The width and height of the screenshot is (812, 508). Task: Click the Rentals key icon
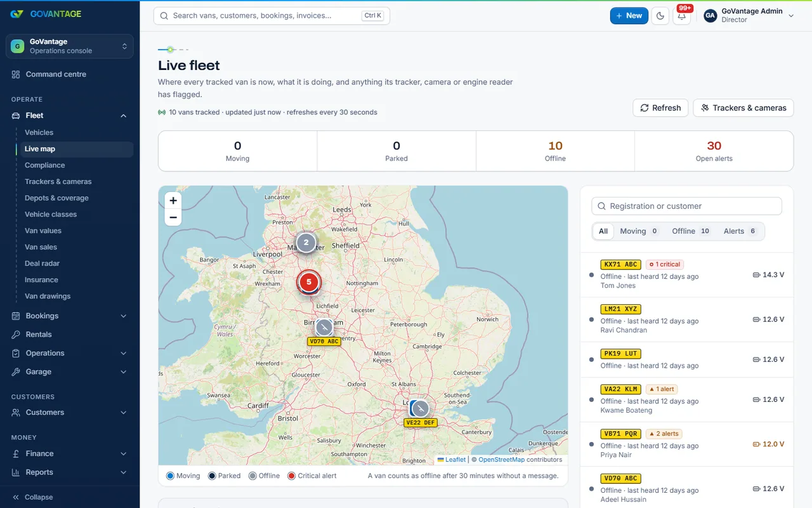tap(16, 335)
